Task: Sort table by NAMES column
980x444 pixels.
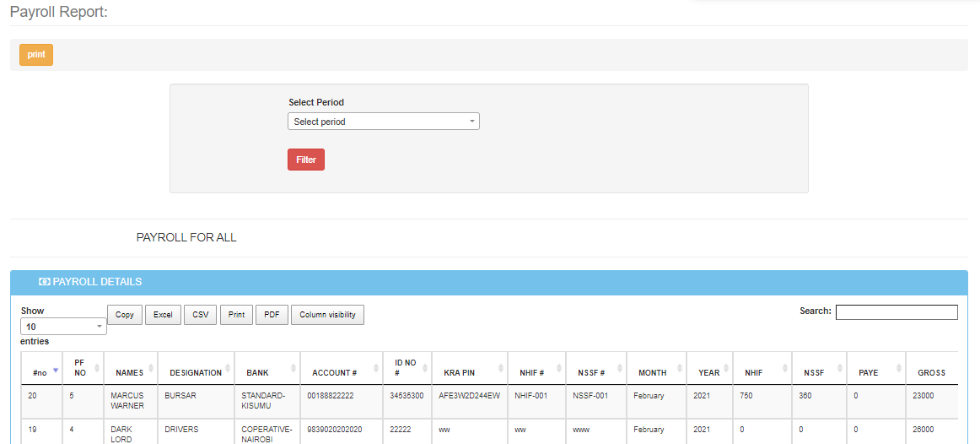Action: tap(129, 372)
